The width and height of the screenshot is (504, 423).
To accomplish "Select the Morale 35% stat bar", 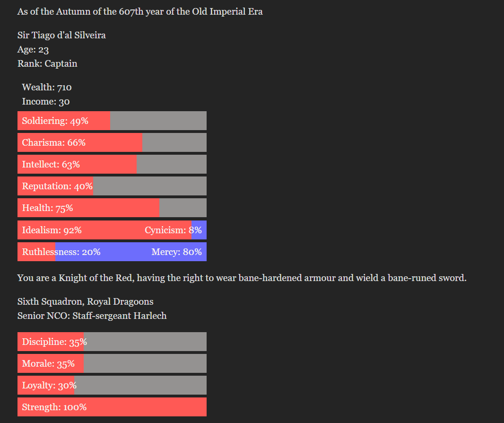I will 112,363.
